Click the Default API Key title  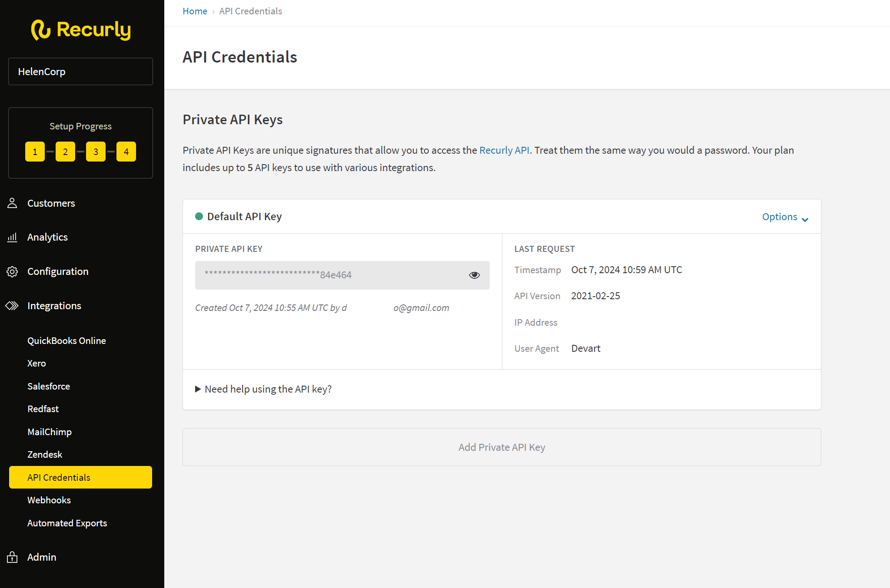(244, 217)
